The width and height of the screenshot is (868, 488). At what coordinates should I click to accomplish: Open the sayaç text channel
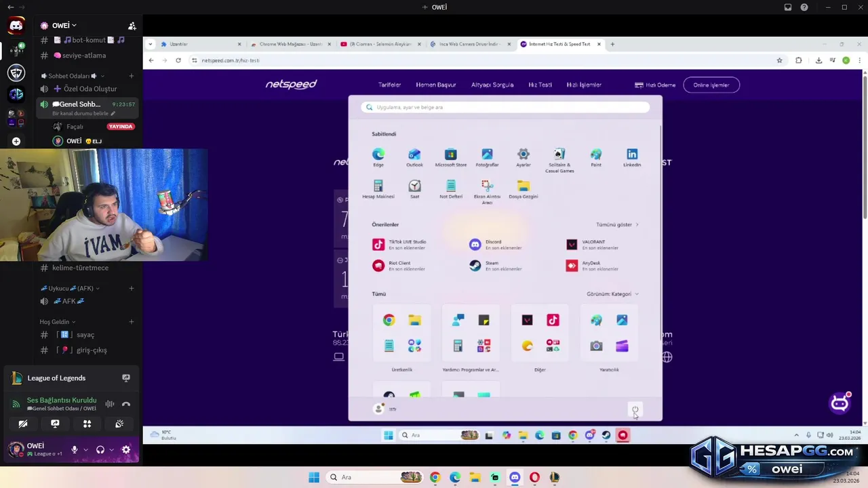pos(87,335)
